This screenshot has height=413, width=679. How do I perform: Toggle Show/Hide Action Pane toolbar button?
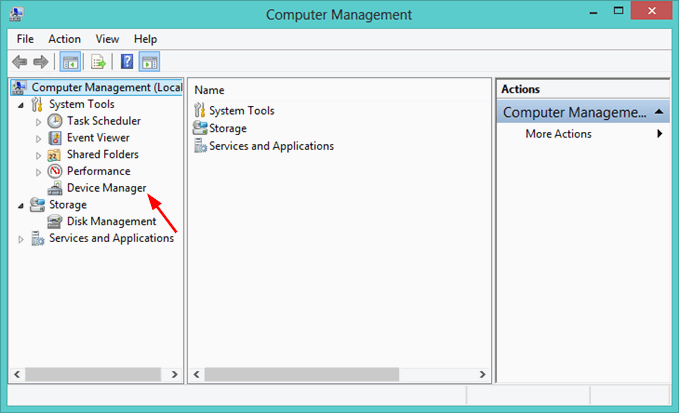coord(149,61)
